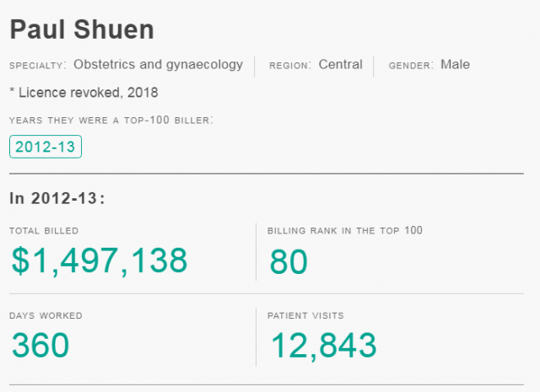Click the GENDER field label
The height and width of the screenshot is (392, 540).
pyautogui.click(x=411, y=66)
